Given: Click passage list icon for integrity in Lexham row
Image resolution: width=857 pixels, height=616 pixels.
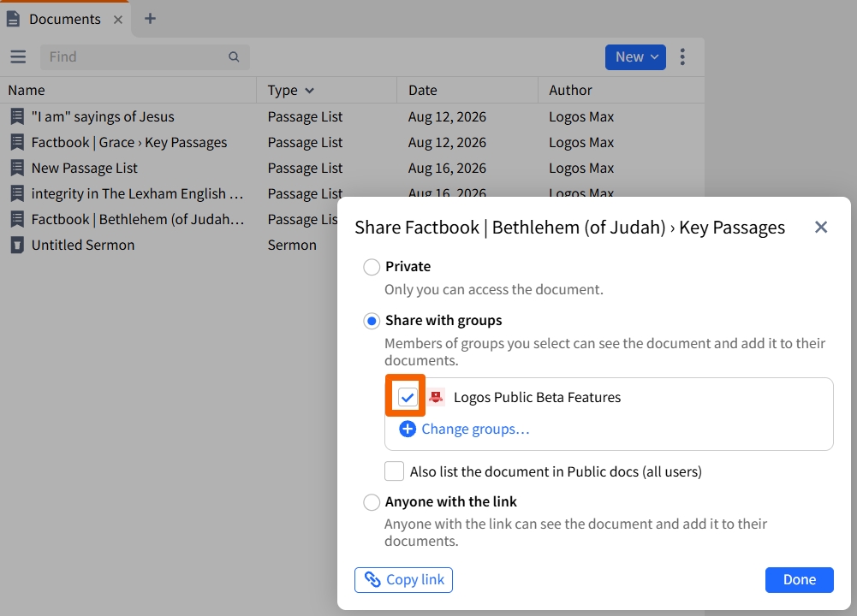Looking at the screenshot, I should point(17,193).
